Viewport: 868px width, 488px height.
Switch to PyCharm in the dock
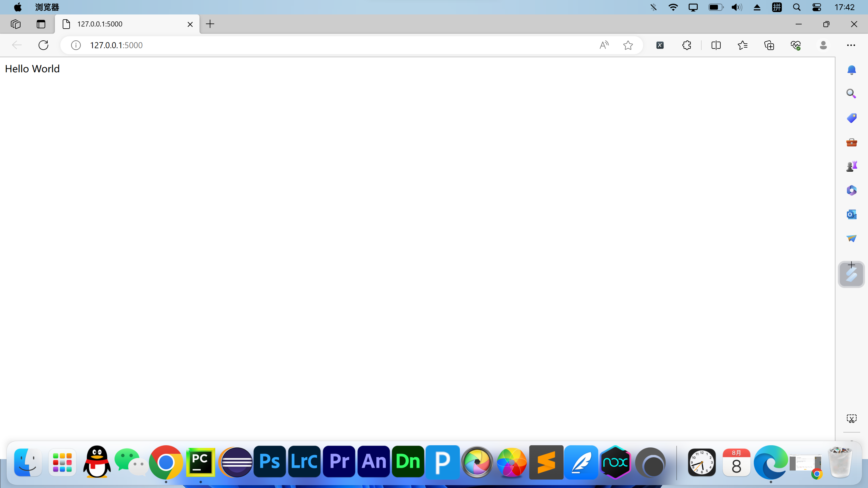(201, 462)
